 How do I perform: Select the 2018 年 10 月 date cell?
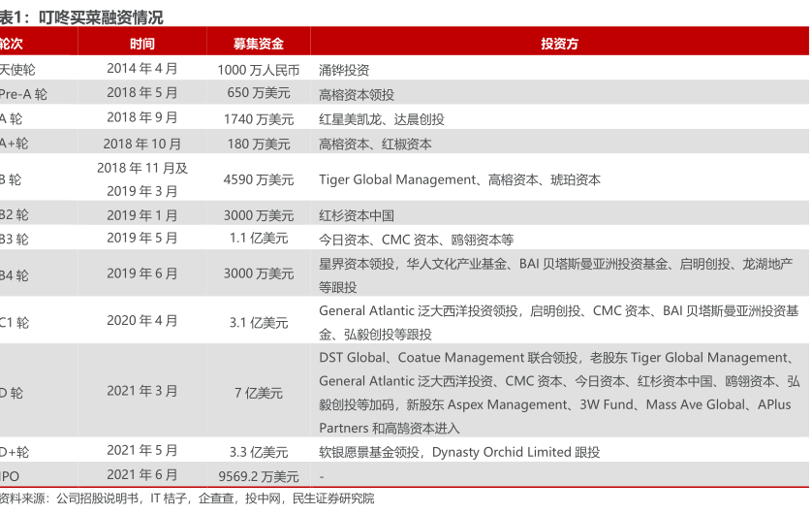(x=141, y=144)
